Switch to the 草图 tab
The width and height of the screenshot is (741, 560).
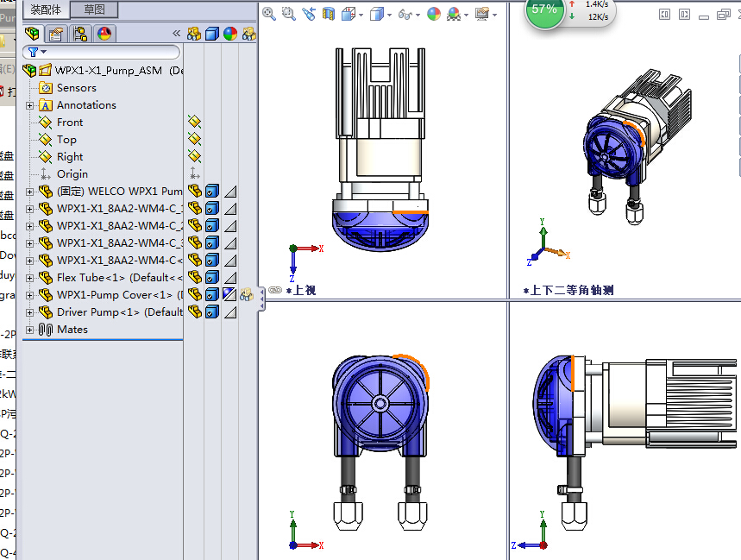[x=94, y=10]
